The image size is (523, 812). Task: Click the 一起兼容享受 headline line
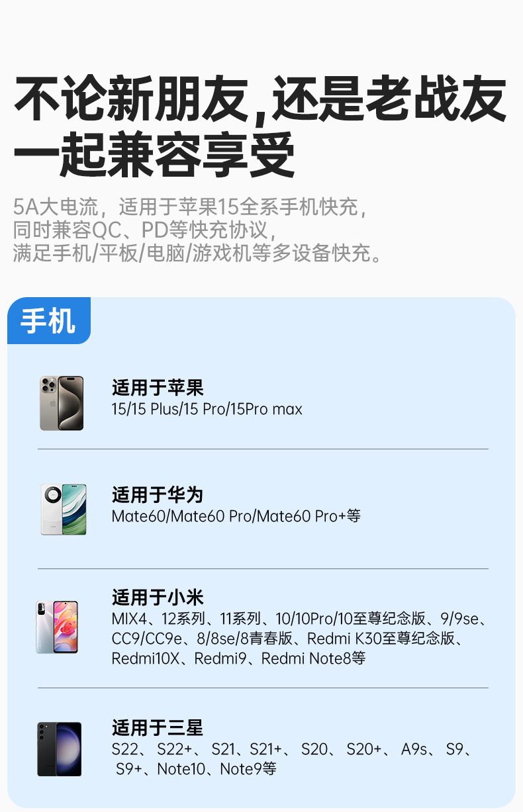[x=154, y=156]
